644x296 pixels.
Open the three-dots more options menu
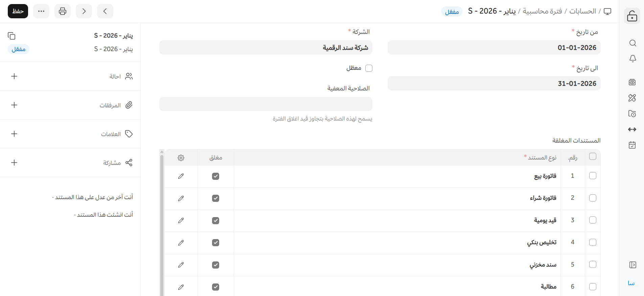(x=41, y=11)
